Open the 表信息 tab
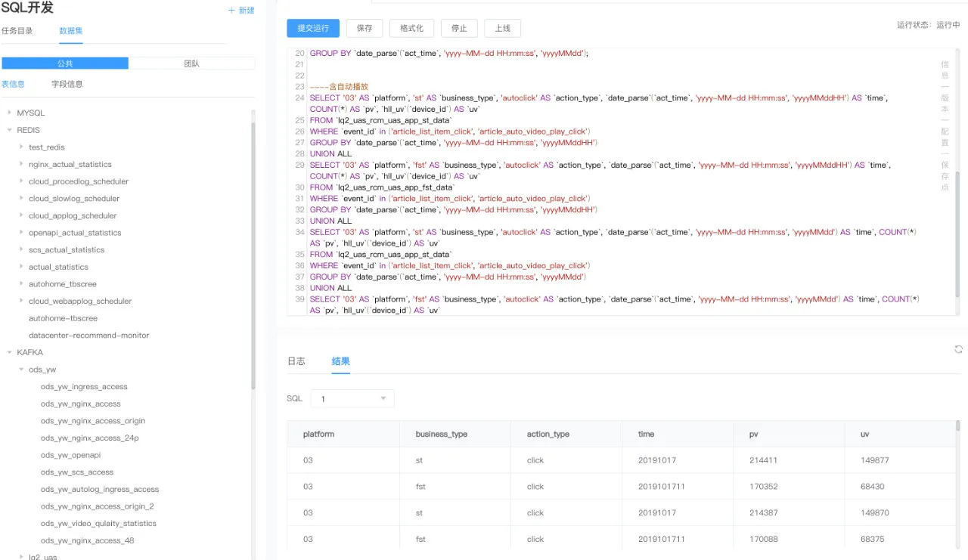968x560 pixels. point(13,84)
